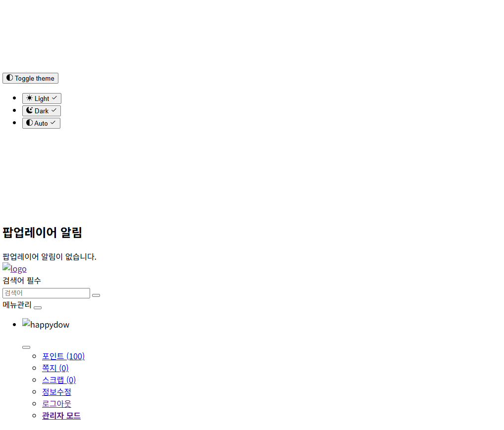The height and width of the screenshot is (430, 504).
Task: Enter the 관리자 모드 link
Action: pyautogui.click(x=61, y=416)
